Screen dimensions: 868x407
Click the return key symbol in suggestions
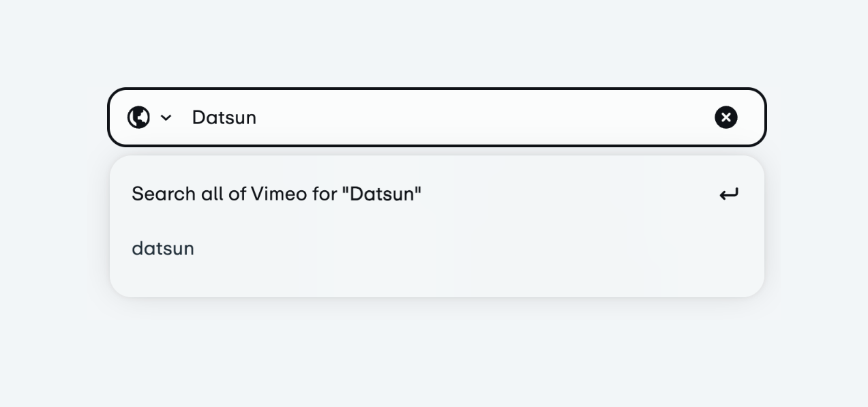point(728,194)
